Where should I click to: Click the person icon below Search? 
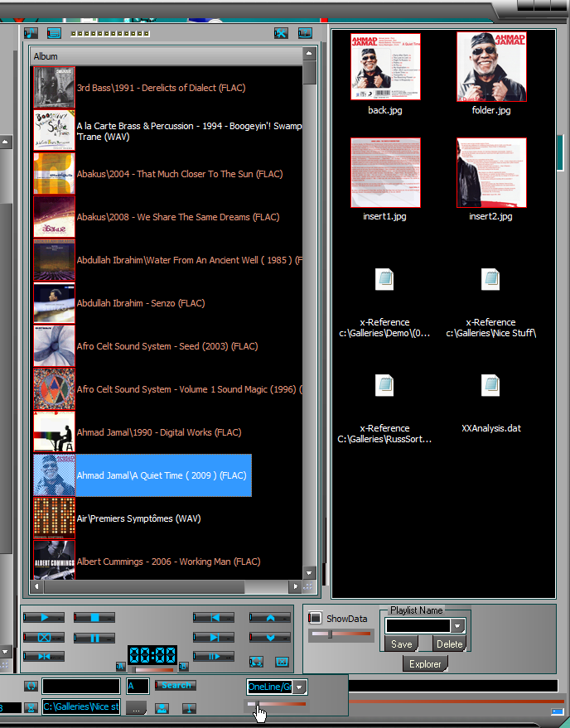tap(162, 708)
